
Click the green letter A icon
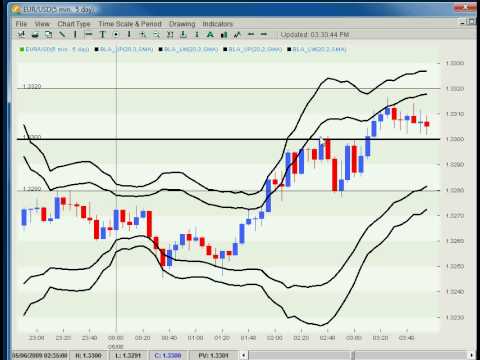click(x=210, y=34)
